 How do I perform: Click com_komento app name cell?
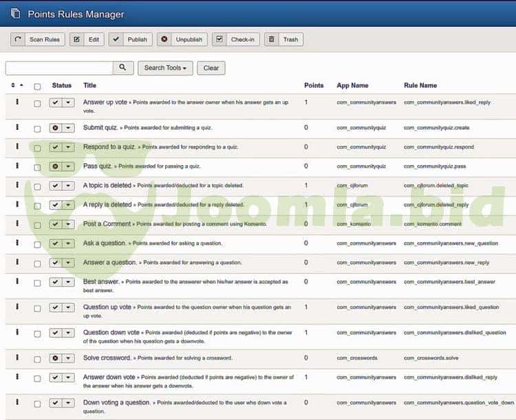354,224
